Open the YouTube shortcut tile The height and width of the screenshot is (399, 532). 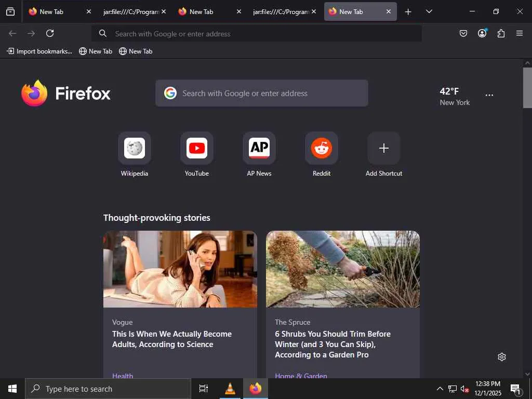tap(197, 148)
